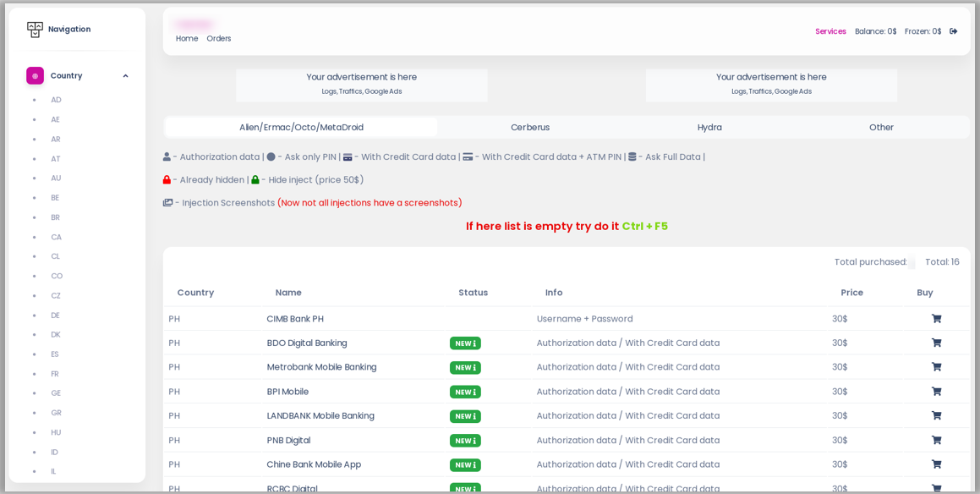Viewport: 980px width, 494px height.
Task: Click the cart icon in the LANDBANK Mobile Banking row
Action: (x=936, y=415)
